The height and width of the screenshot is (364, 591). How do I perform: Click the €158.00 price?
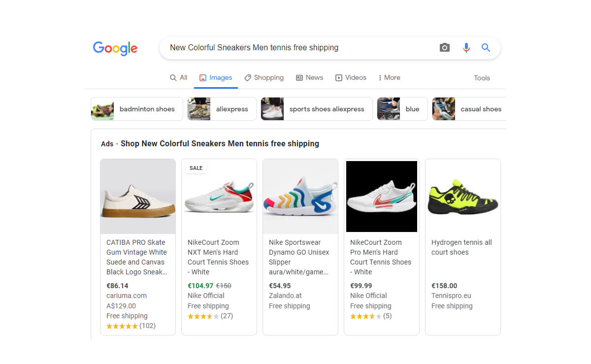(444, 286)
